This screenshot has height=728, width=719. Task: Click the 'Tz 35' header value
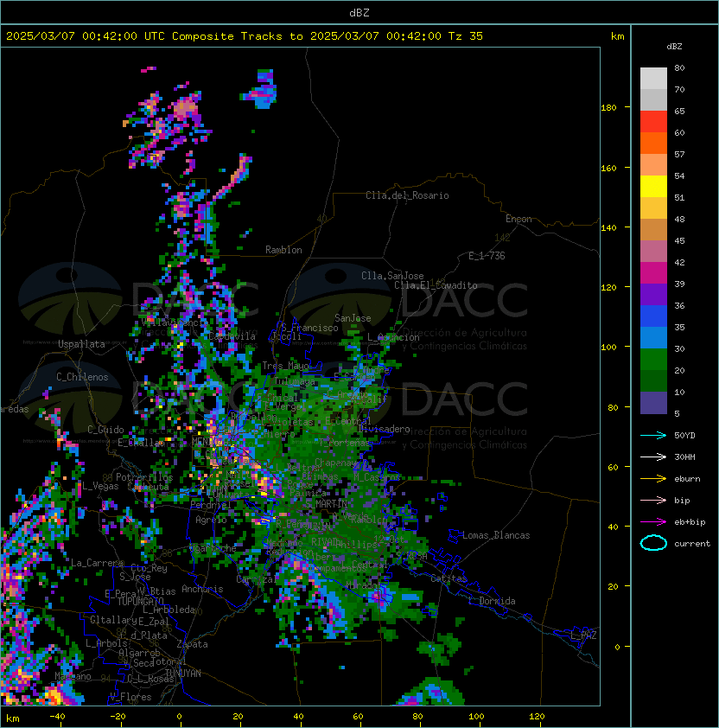[x=466, y=35]
